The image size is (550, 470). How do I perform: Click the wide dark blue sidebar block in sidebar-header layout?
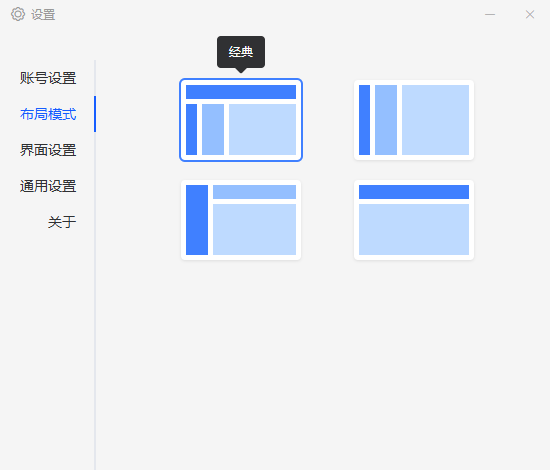(x=197, y=220)
